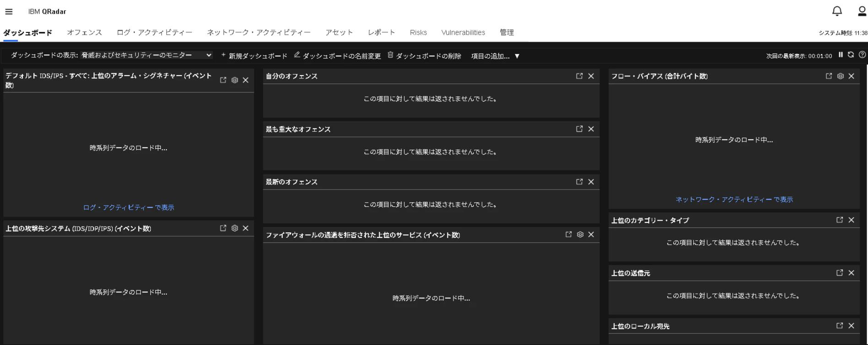Image resolution: width=868 pixels, height=345 pixels.
Task: Switch to the レポート tab
Action: 381,32
